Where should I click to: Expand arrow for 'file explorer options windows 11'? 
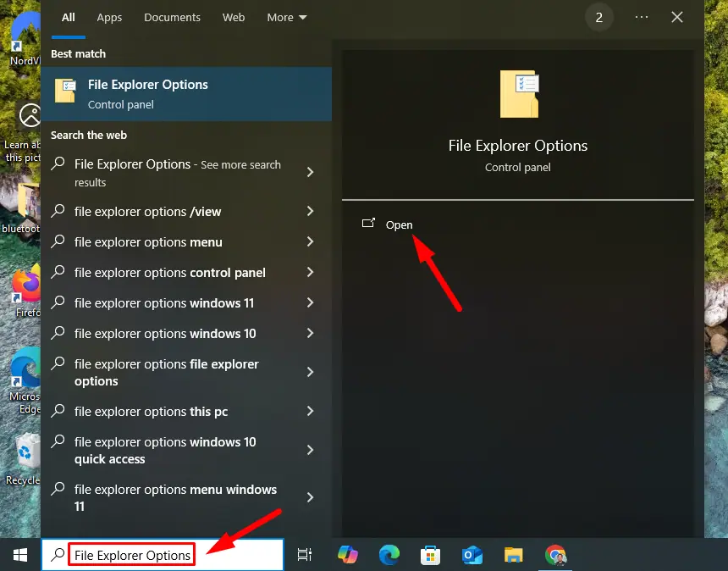310,303
